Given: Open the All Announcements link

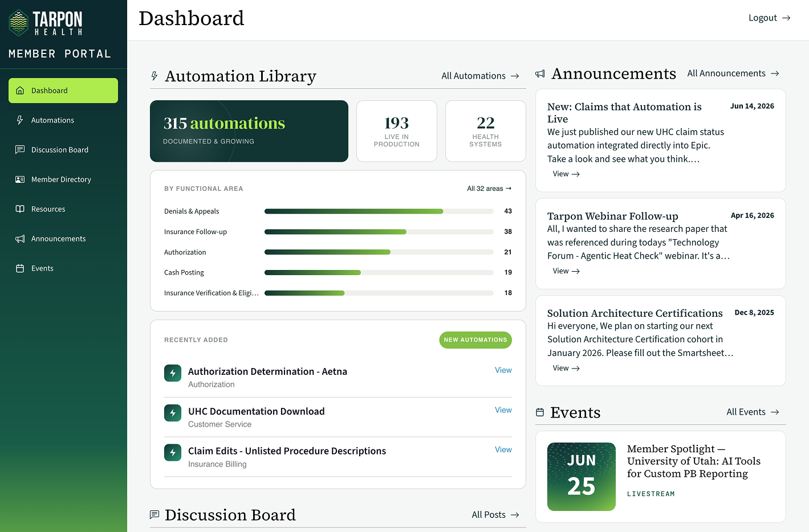Looking at the screenshot, I should point(733,73).
